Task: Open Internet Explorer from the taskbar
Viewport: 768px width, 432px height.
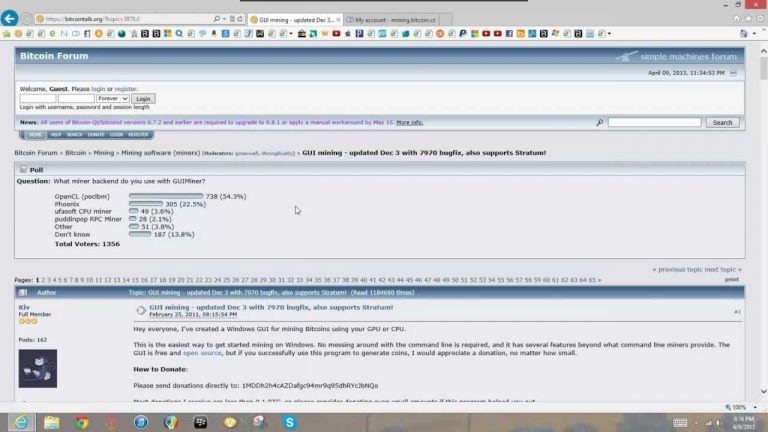Action: click(x=21, y=422)
